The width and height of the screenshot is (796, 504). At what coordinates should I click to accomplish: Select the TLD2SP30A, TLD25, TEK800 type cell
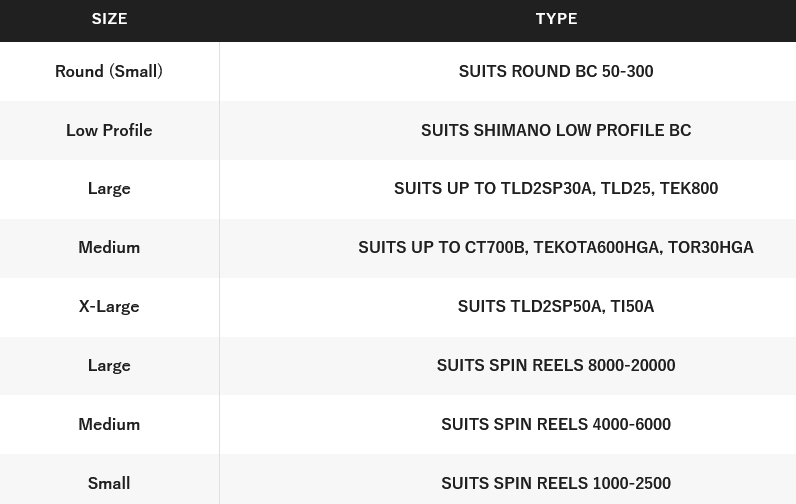point(508,189)
